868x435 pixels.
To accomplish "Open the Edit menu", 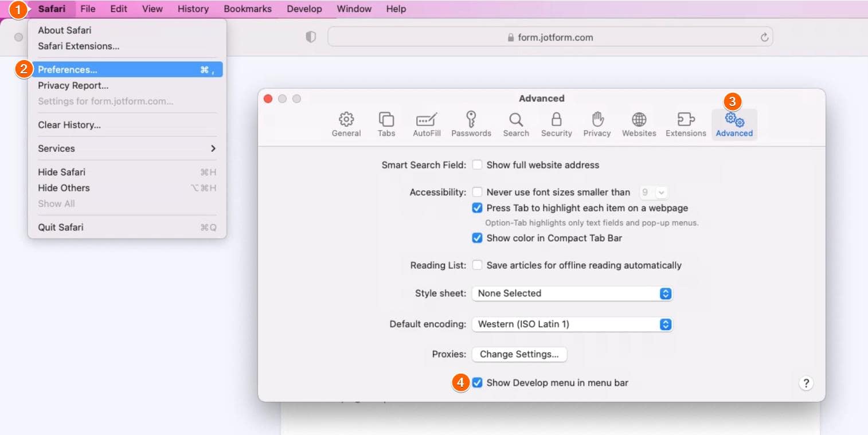I will click(119, 9).
